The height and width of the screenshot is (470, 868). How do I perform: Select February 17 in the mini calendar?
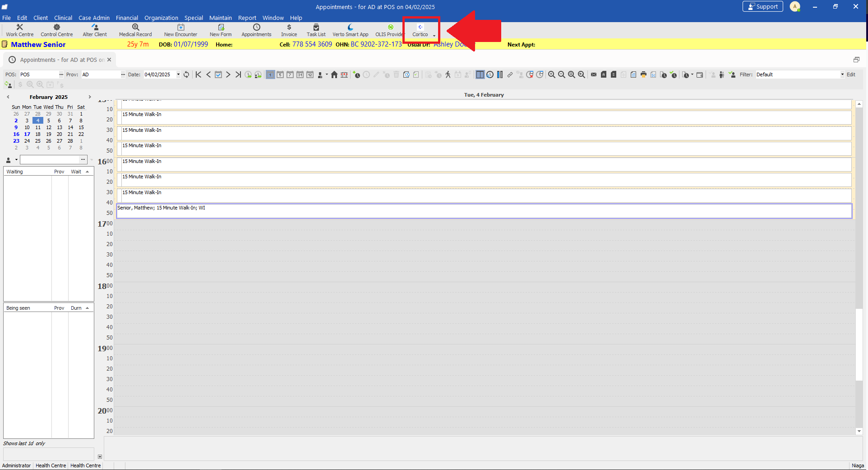pos(27,134)
